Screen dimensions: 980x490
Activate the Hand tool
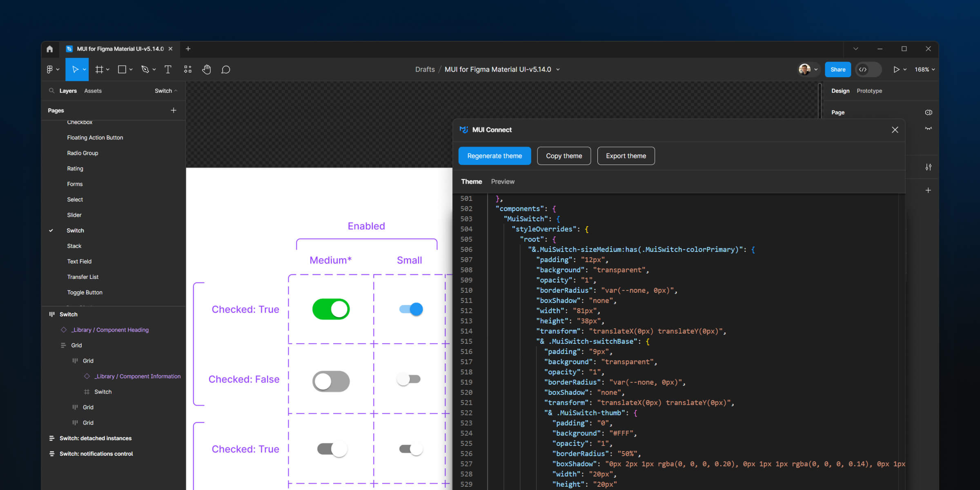tap(207, 69)
